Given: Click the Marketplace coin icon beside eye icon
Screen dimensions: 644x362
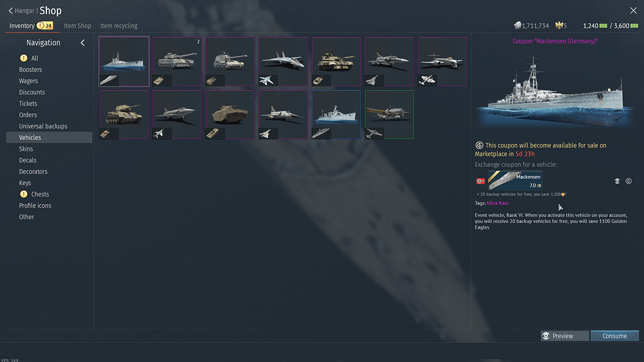Looking at the screenshot, I should coord(629,181).
